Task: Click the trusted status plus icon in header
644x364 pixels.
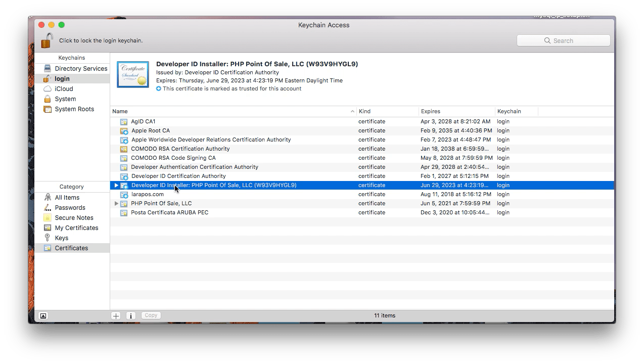Action: click(159, 88)
